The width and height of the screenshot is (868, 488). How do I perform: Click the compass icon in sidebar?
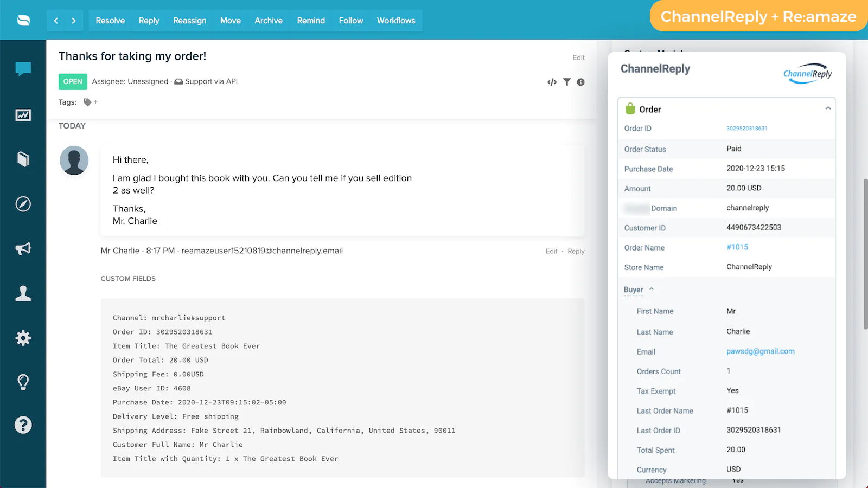point(23,204)
